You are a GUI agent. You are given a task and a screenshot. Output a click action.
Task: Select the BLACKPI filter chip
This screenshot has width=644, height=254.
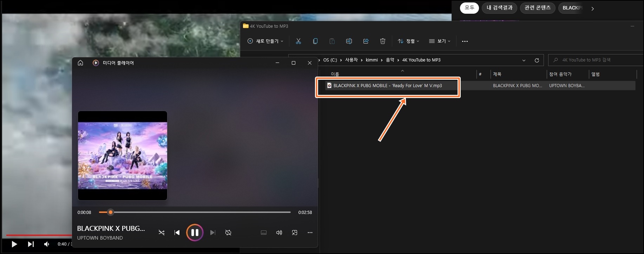tap(571, 8)
